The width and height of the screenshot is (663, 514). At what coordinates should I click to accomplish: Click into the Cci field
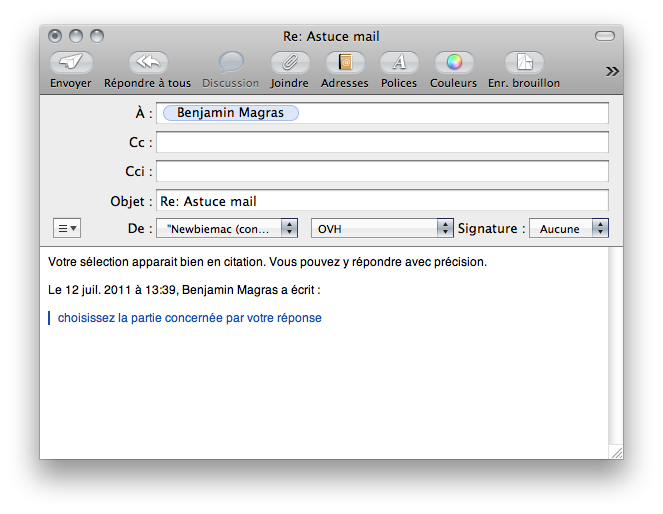click(382, 171)
